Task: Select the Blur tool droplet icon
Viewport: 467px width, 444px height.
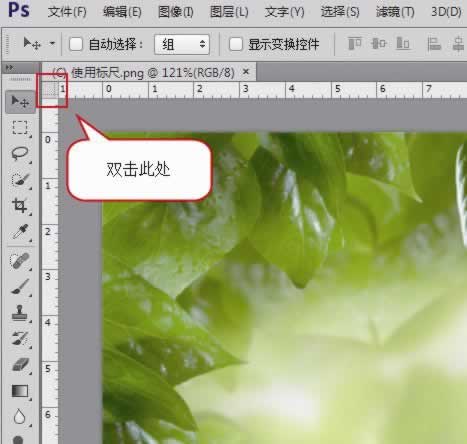Action: coord(20,417)
